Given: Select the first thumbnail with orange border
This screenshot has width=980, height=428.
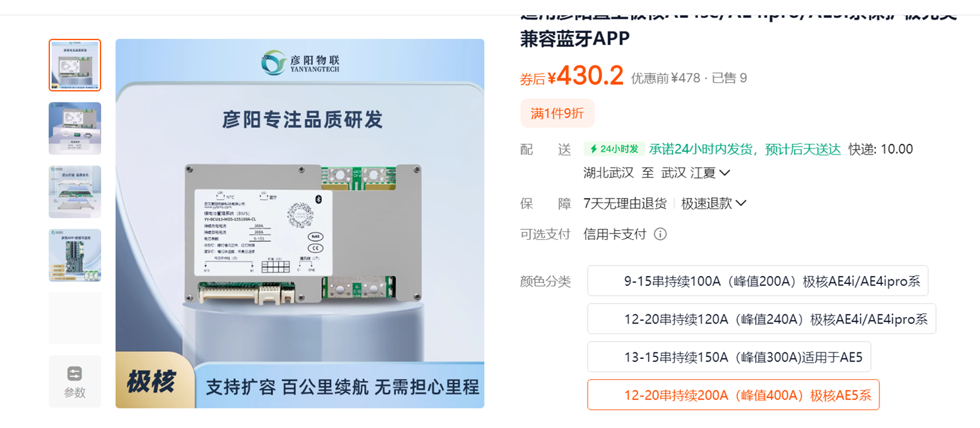Looking at the screenshot, I should coord(75,65).
